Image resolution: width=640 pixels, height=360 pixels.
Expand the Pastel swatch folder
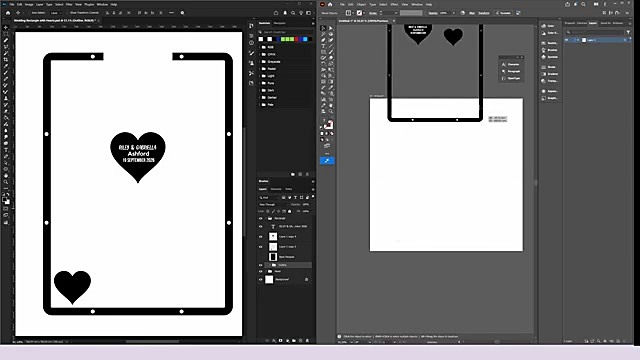pyautogui.click(x=260, y=69)
